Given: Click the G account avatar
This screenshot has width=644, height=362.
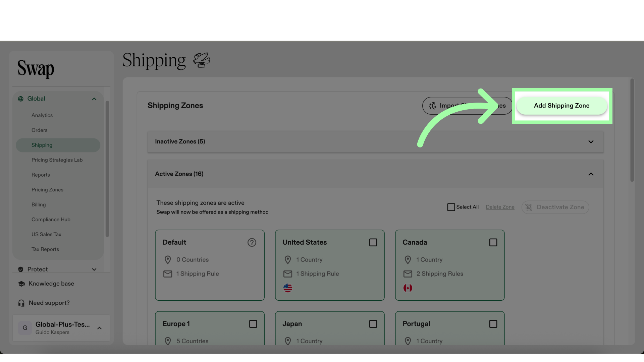Looking at the screenshot, I should [25, 328].
